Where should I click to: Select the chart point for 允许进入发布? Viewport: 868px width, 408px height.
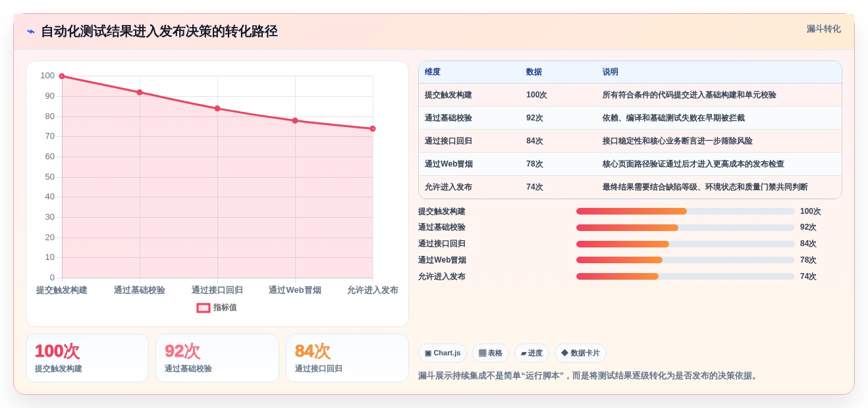pos(373,128)
